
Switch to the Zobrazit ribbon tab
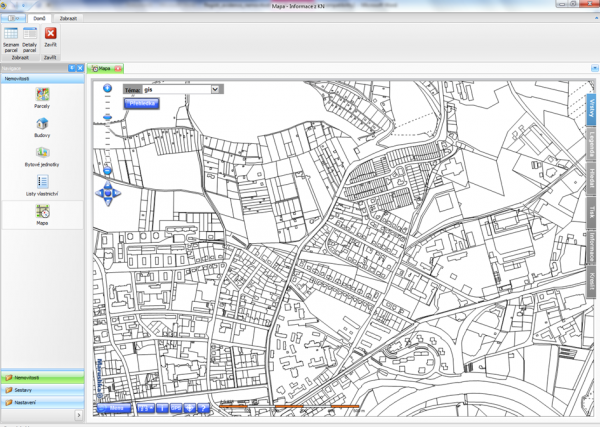(68, 18)
